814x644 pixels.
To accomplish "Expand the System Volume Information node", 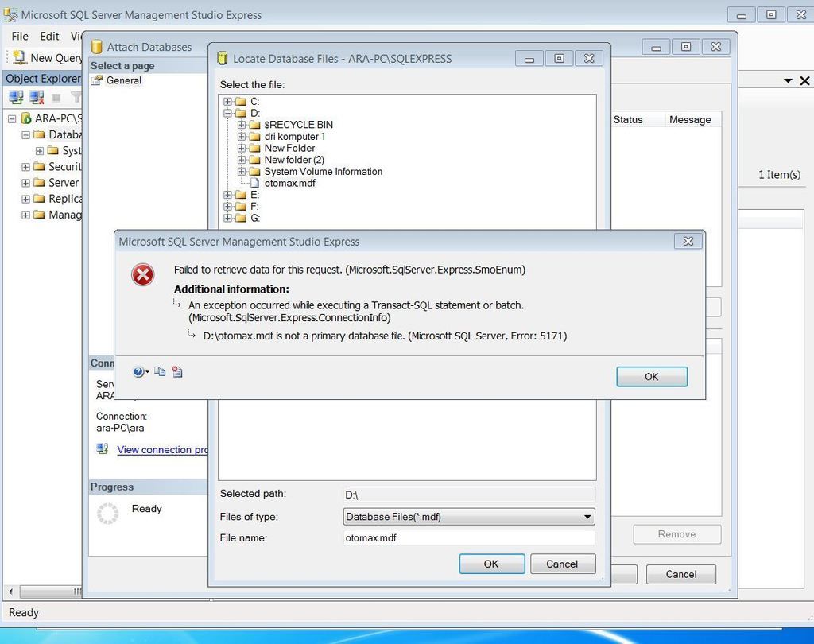I will click(x=242, y=172).
